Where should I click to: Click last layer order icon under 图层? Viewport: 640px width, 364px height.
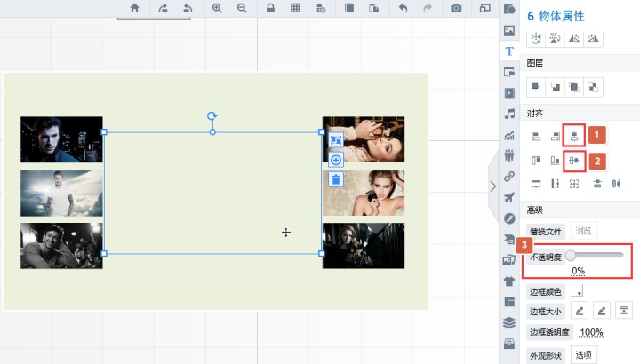tap(593, 87)
